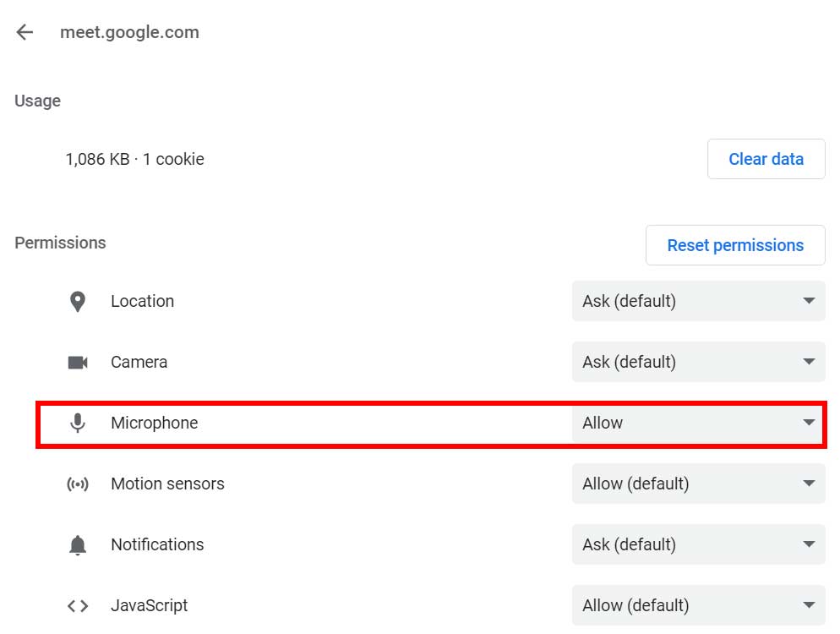Click the Microphone label
Image resolution: width=840 pixels, height=634 pixels.
155,423
